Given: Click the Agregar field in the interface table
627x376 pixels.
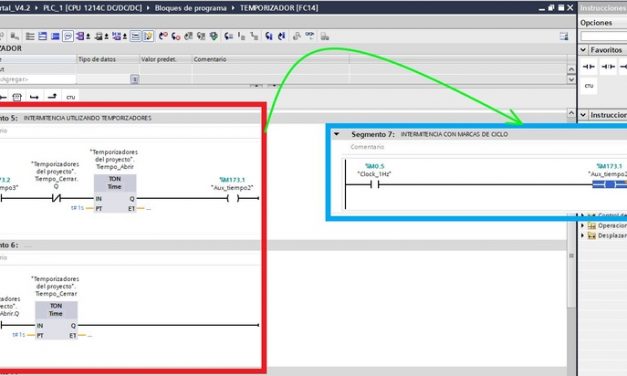Looking at the screenshot, I should pos(37,79).
